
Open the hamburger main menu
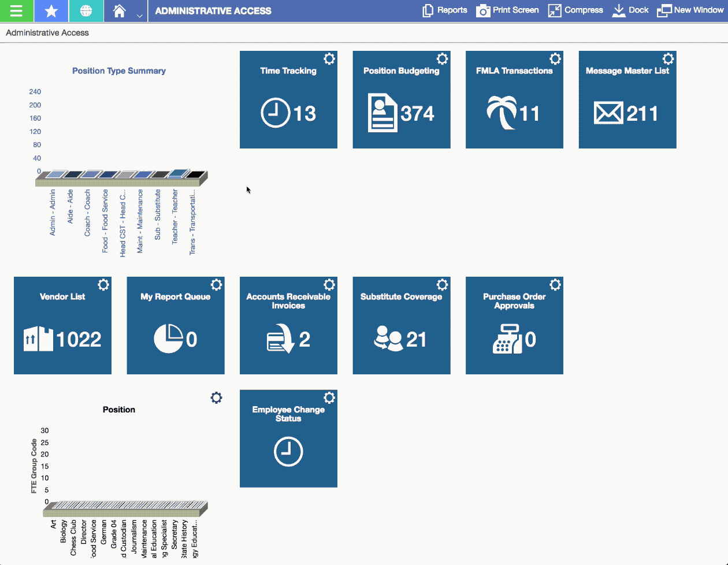coord(17,11)
